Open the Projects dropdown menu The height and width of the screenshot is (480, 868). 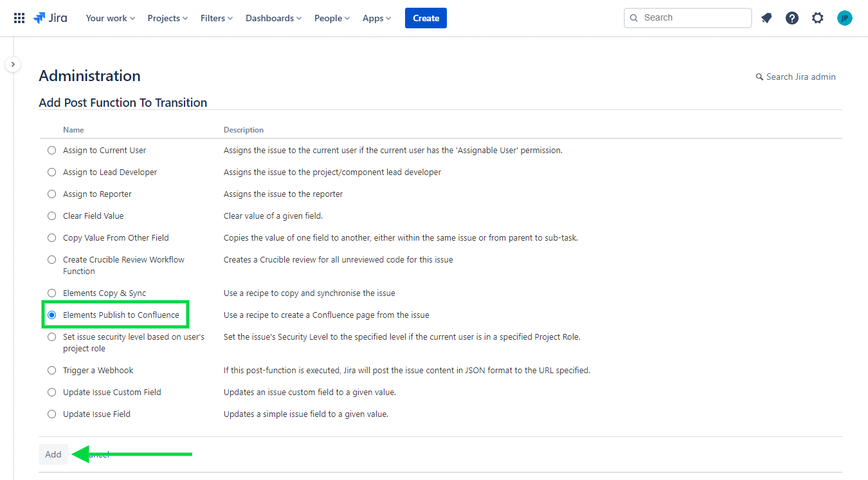point(167,18)
